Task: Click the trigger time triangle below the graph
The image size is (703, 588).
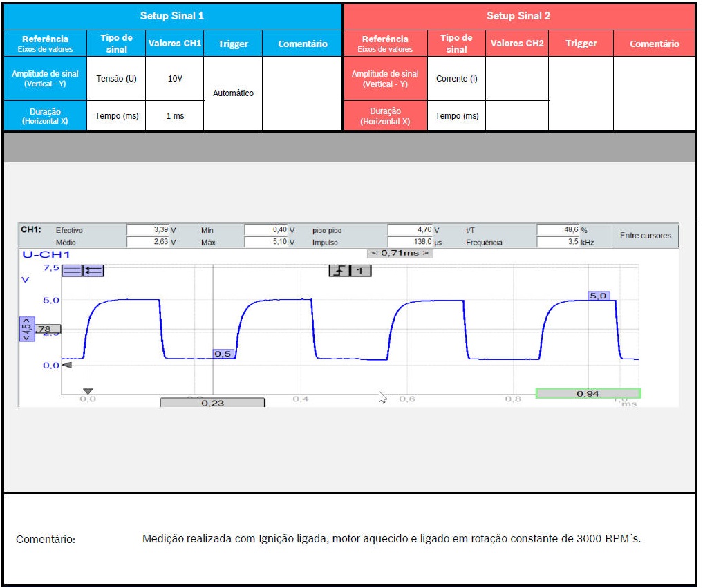Action: [88, 391]
